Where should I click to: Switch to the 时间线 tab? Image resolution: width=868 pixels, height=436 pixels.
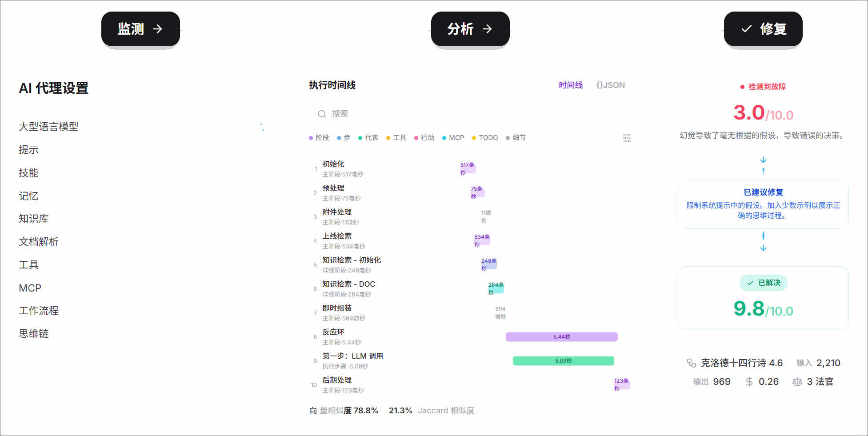point(571,85)
